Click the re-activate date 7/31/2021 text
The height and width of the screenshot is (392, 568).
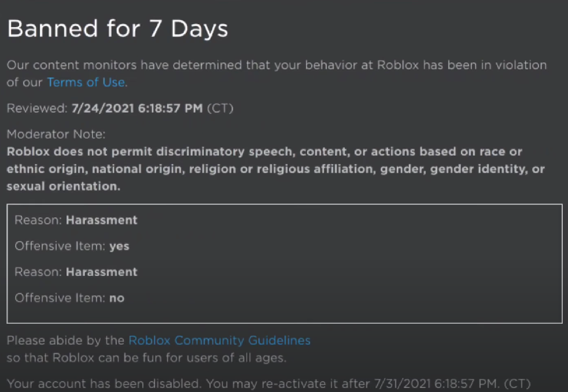[x=402, y=384]
